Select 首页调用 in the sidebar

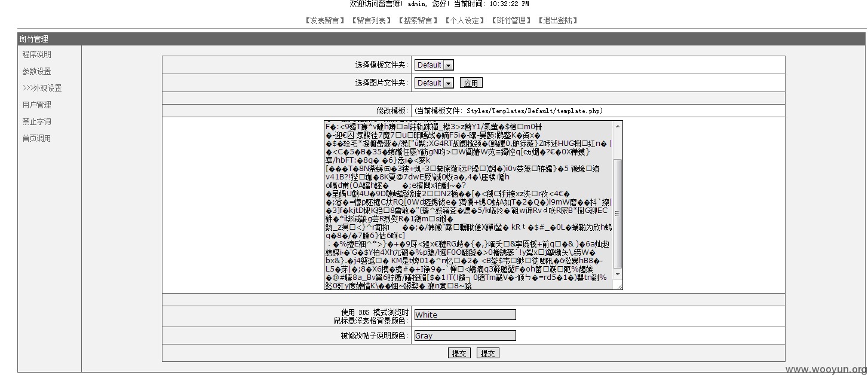(37, 138)
